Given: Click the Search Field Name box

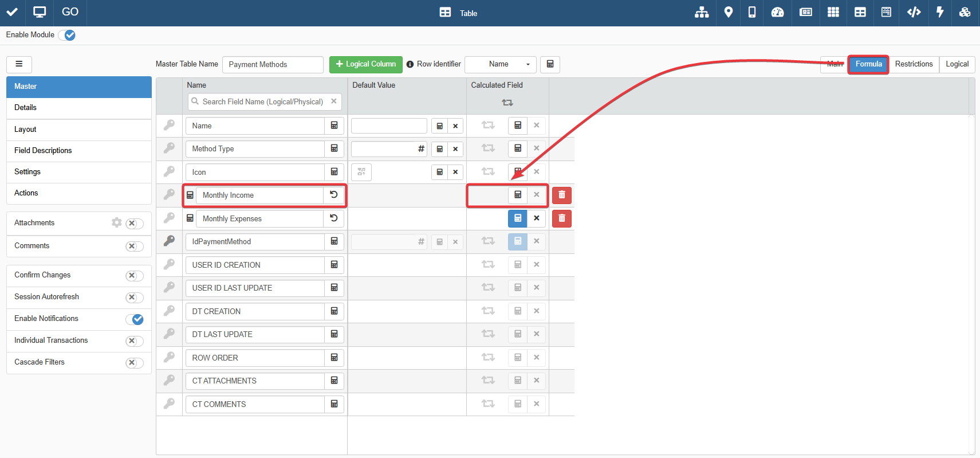Looking at the screenshot, I should 265,102.
